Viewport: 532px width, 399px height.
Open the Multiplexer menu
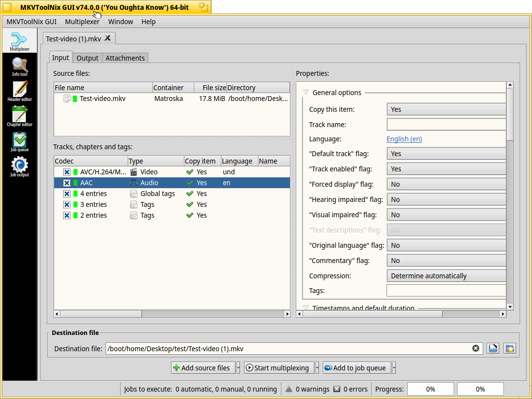tap(82, 22)
